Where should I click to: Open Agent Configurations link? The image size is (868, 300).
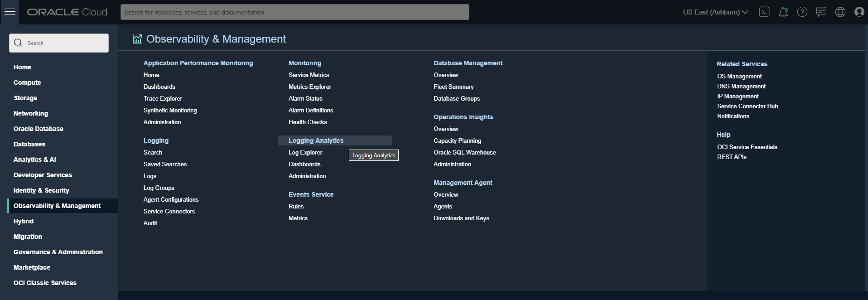coord(171,199)
